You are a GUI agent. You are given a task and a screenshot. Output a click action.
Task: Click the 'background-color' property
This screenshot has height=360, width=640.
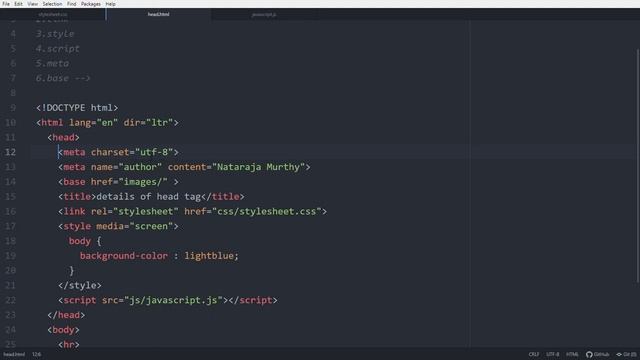pyautogui.click(x=124, y=256)
